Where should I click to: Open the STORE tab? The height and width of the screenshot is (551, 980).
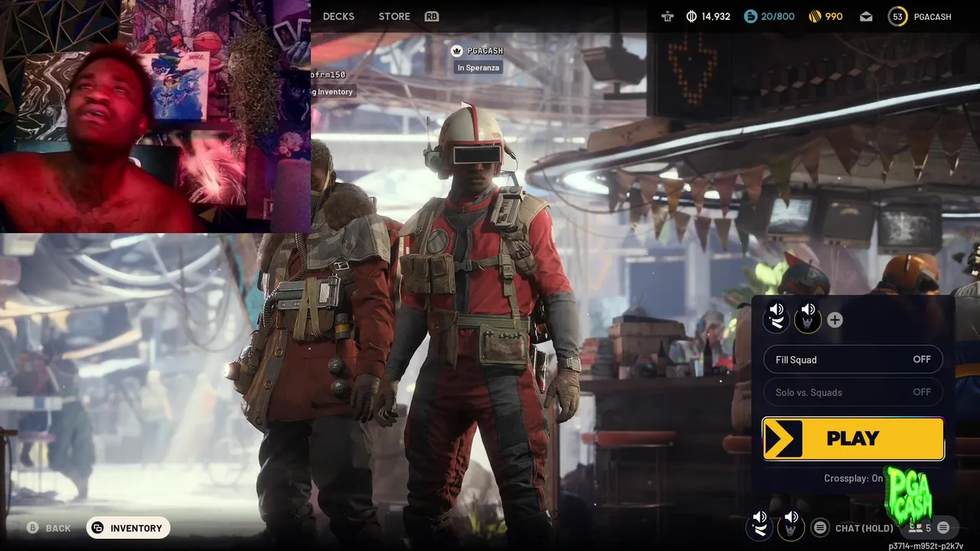click(x=394, y=16)
